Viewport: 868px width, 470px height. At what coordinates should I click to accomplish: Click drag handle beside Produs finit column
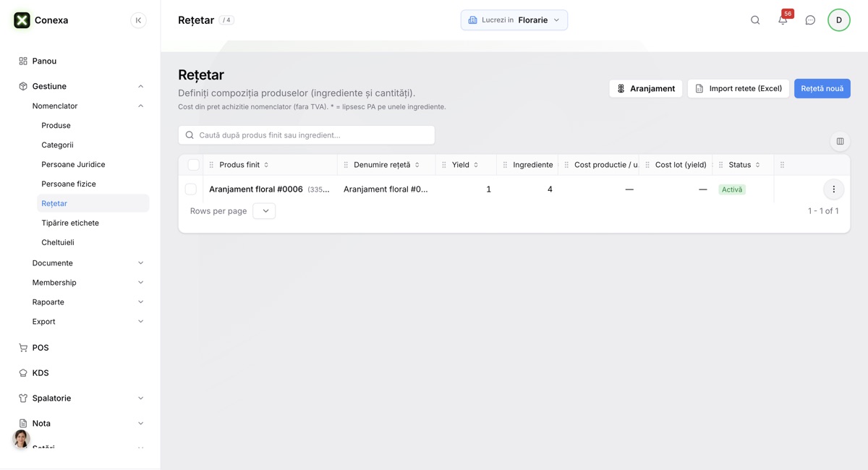(211, 165)
